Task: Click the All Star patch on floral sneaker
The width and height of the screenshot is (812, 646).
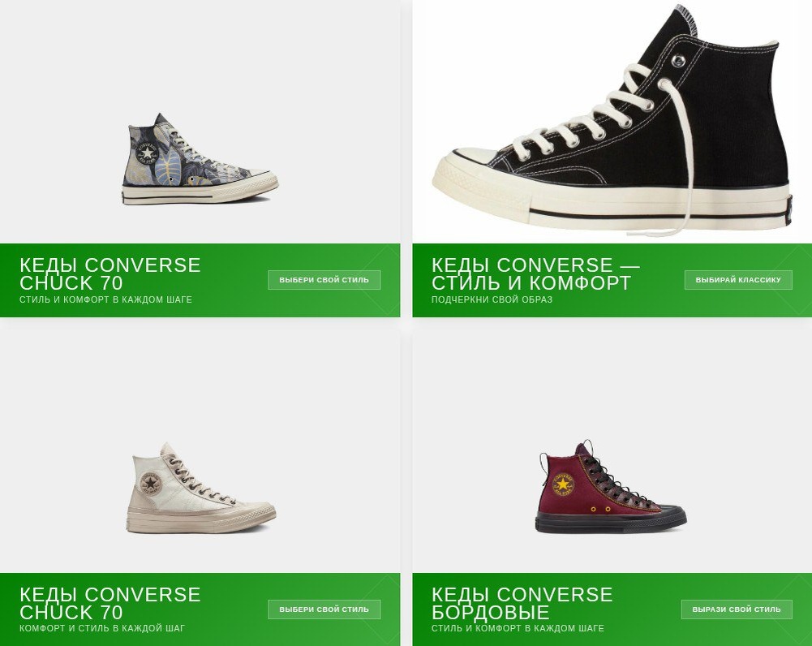Action: (147, 153)
